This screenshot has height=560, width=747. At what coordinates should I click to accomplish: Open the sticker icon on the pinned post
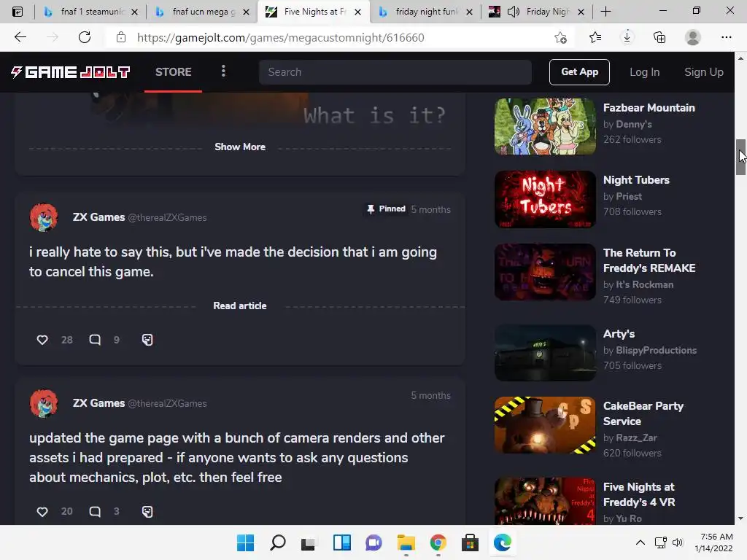pos(147,340)
